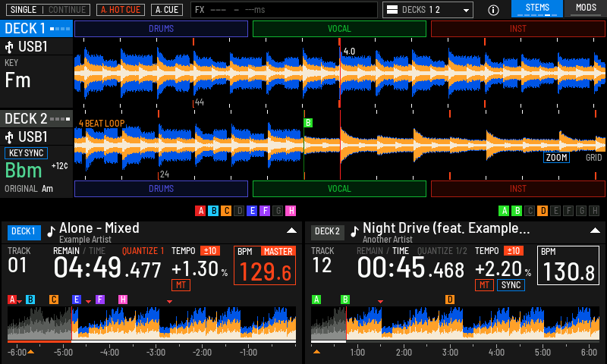
Task: Select waveform GRID mode
Action: (x=593, y=158)
